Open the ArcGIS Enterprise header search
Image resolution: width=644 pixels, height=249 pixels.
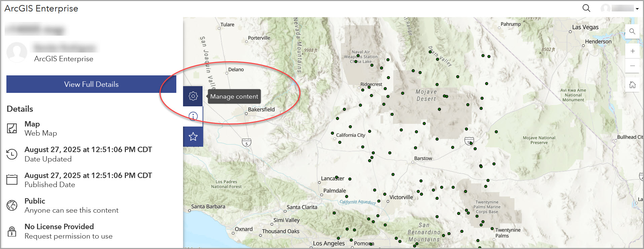(x=586, y=8)
